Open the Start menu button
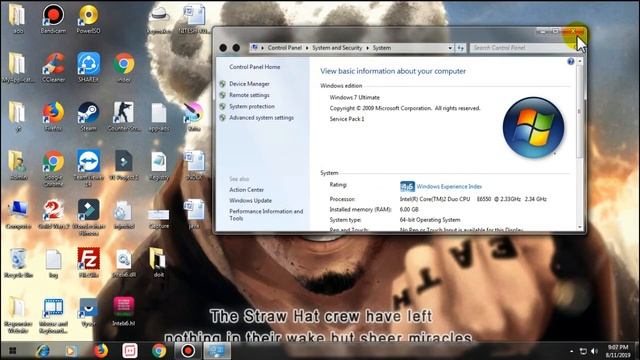640x360 pixels. tap(12, 351)
